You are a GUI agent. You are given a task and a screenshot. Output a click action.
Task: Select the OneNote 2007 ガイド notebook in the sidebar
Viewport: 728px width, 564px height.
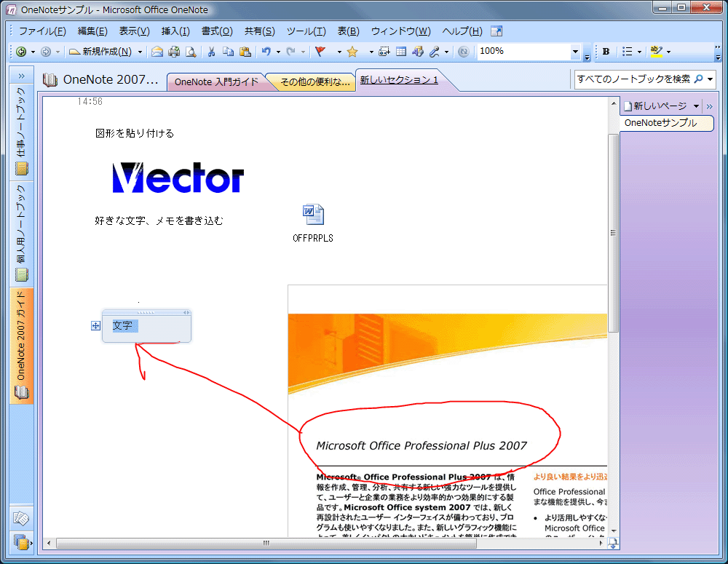21,345
